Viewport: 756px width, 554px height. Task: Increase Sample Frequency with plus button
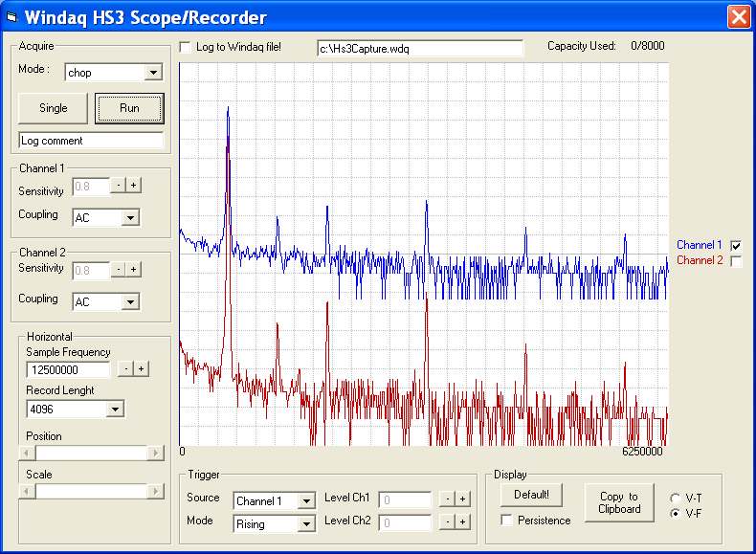(x=142, y=368)
